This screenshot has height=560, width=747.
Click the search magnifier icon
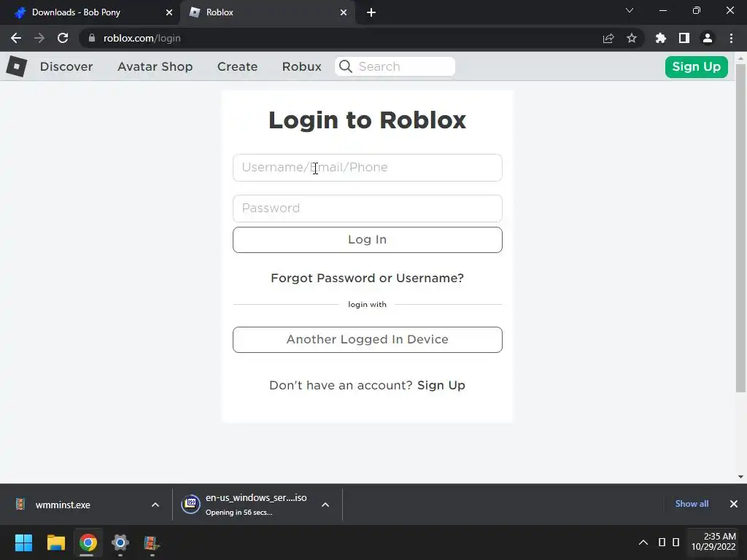coord(346,66)
